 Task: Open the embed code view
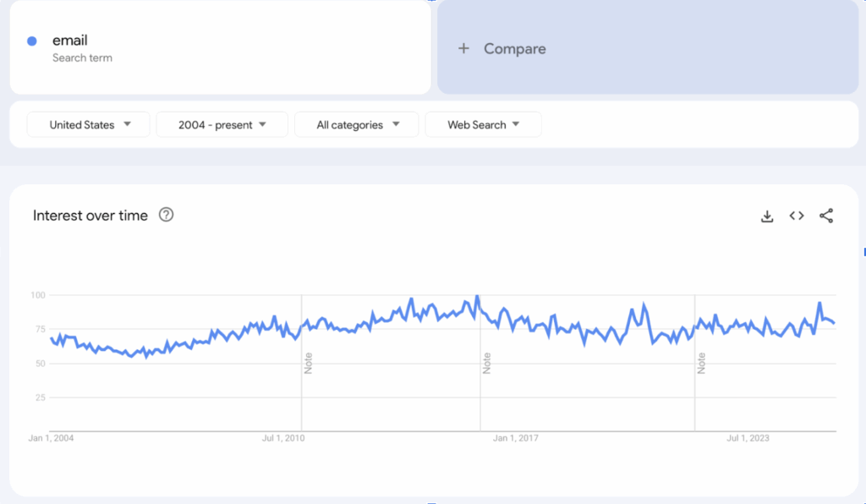[796, 216]
